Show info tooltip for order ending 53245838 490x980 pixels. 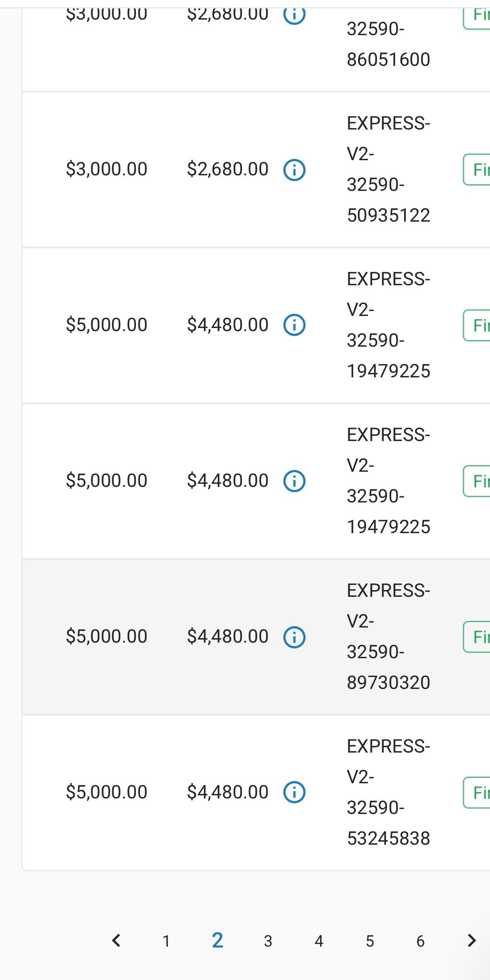pyautogui.click(x=294, y=792)
